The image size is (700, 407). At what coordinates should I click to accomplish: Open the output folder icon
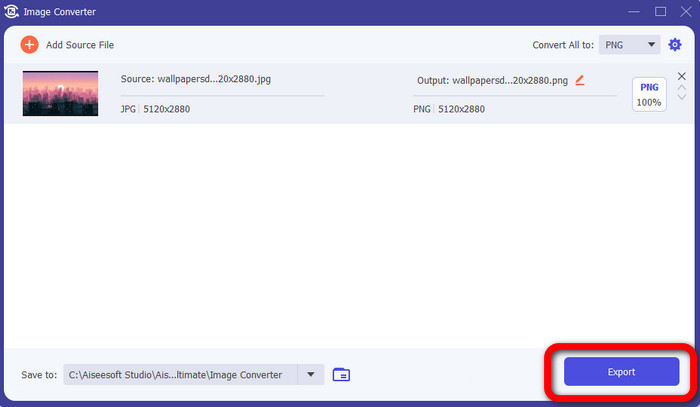[341, 374]
